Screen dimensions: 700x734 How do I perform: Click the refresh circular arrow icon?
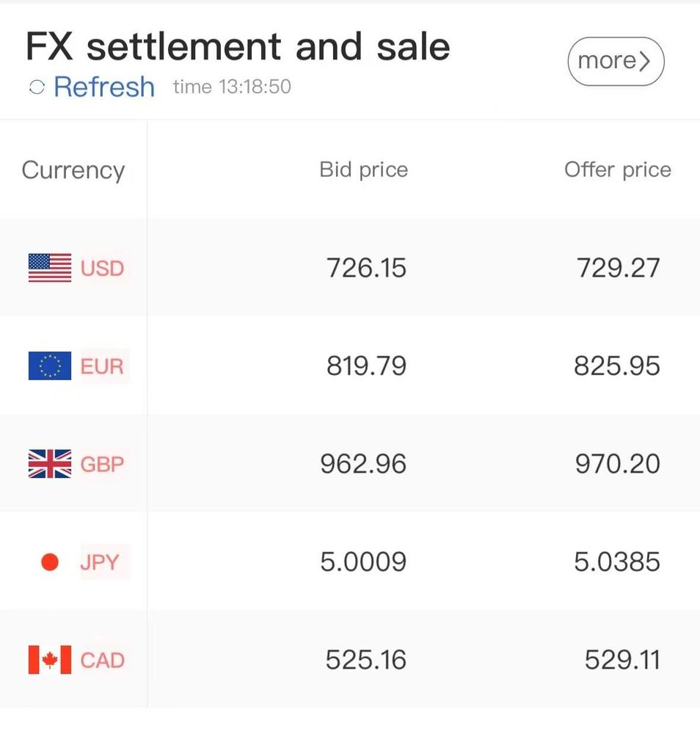(37, 87)
